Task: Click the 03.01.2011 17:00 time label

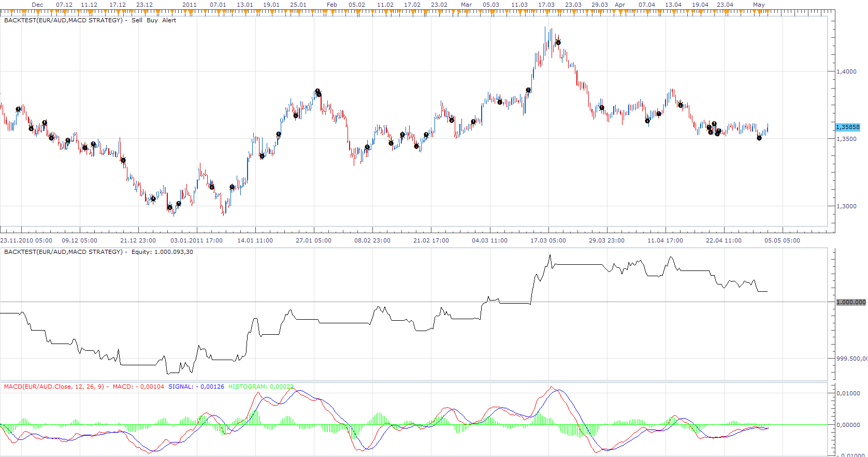Action: coord(196,240)
